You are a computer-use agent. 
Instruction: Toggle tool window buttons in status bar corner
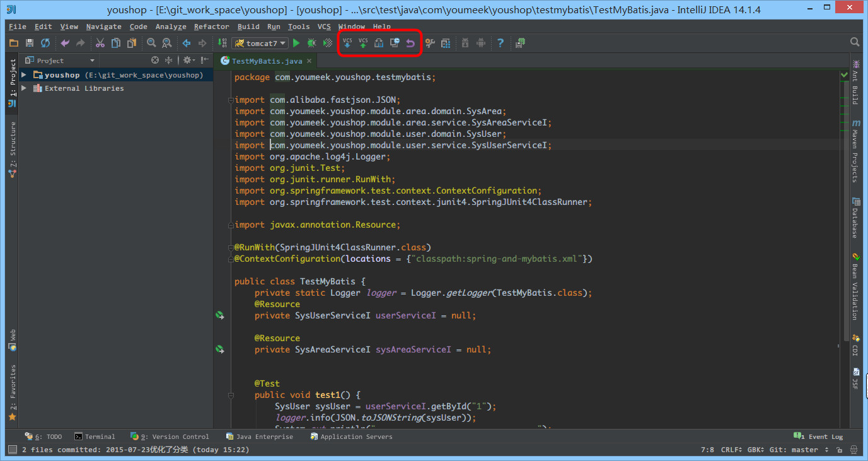tap(12, 450)
